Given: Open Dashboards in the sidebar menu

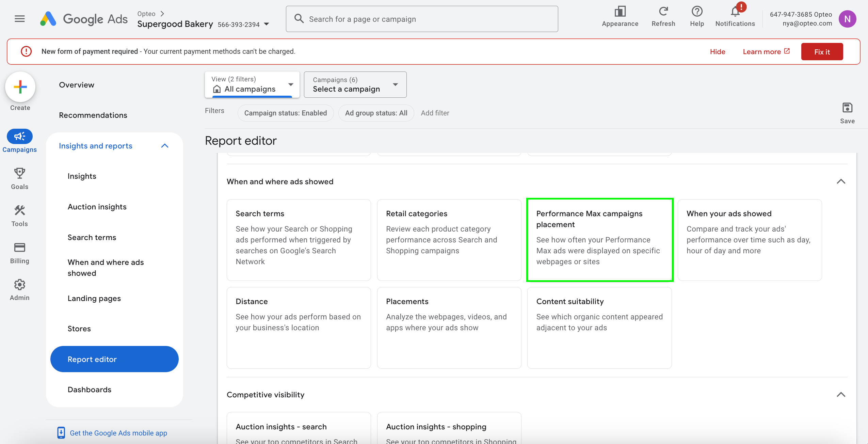Looking at the screenshot, I should pos(90,390).
